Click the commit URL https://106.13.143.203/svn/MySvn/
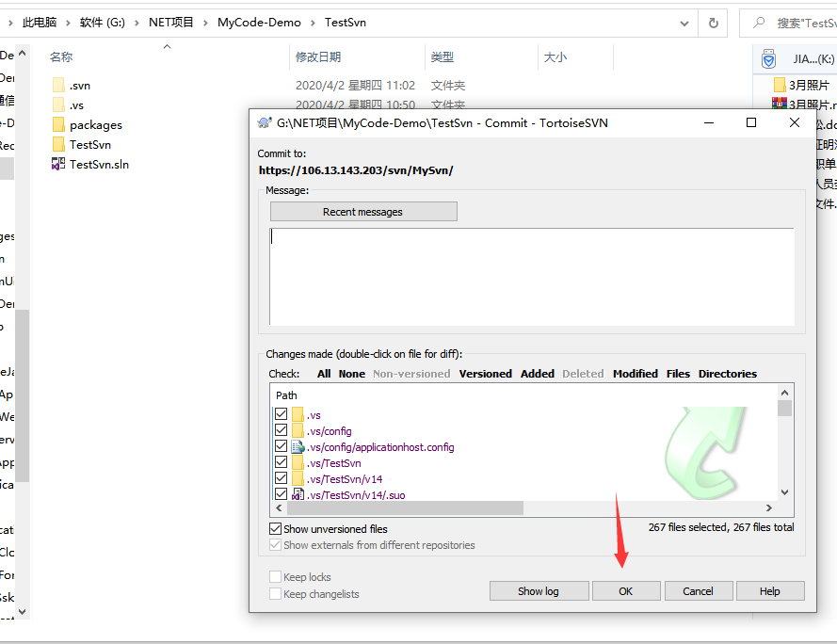Viewport: 837px width, 644px height. point(356,170)
